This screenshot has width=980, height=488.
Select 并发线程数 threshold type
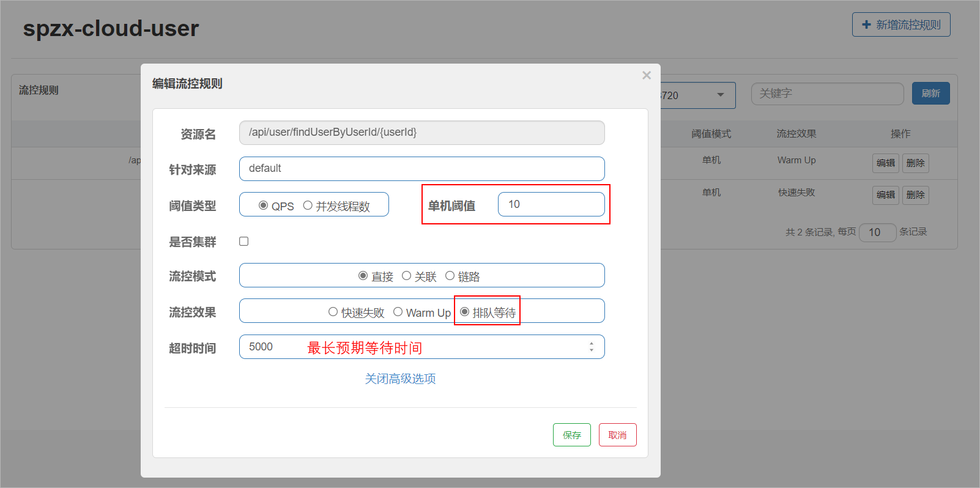pyautogui.click(x=308, y=205)
